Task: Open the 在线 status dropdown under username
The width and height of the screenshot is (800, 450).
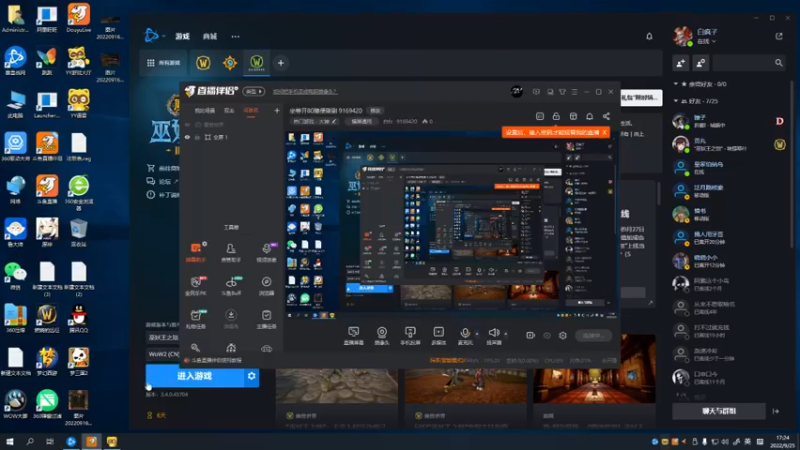Action: pyautogui.click(x=707, y=41)
